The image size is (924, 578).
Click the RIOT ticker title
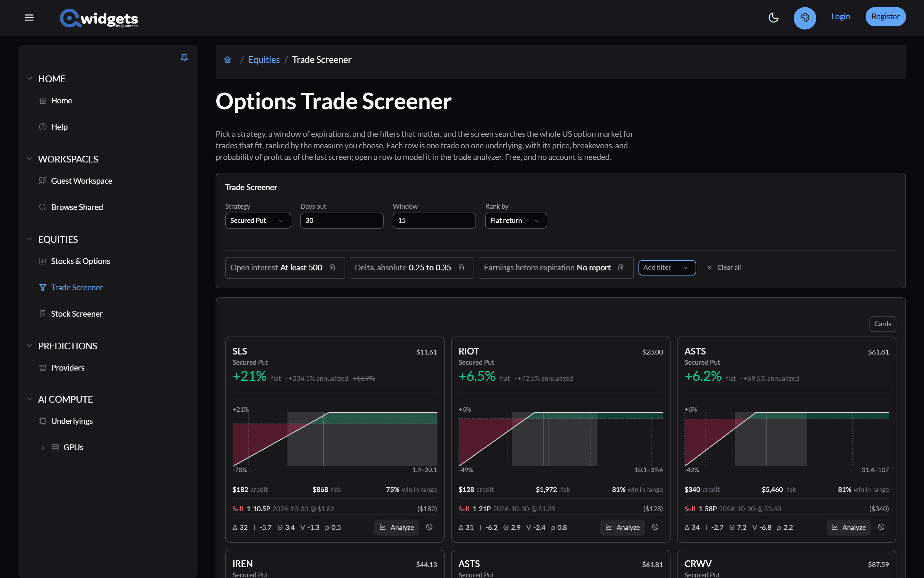click(x=469, y=351)
